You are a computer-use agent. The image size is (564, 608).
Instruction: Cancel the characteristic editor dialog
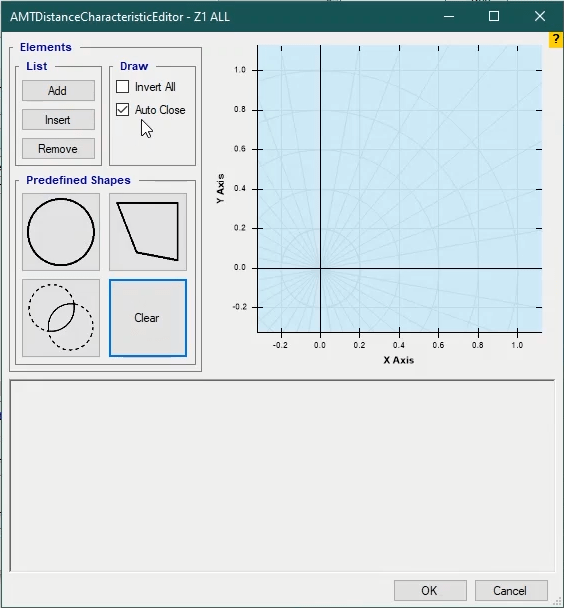click(x=511, y=591)
